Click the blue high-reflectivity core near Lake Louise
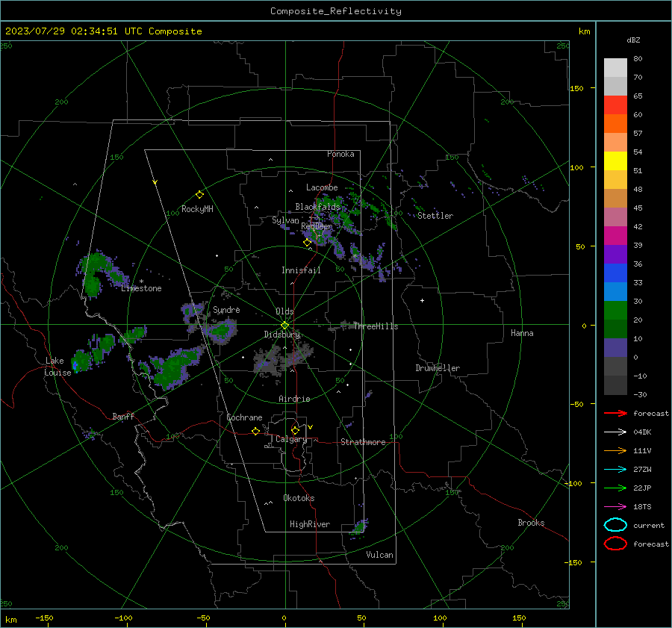This screenshot has width=672, height=628. tap(75, 365)
